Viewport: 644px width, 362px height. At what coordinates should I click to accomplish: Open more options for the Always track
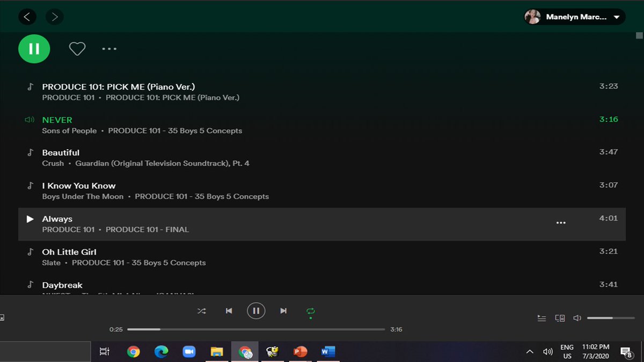(x=561, y=223)
